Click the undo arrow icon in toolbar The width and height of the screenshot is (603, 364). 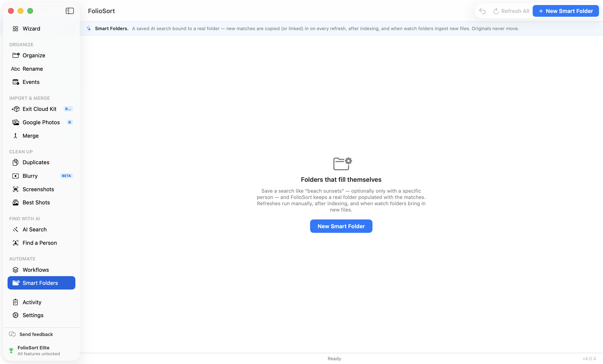pos(482,11)
